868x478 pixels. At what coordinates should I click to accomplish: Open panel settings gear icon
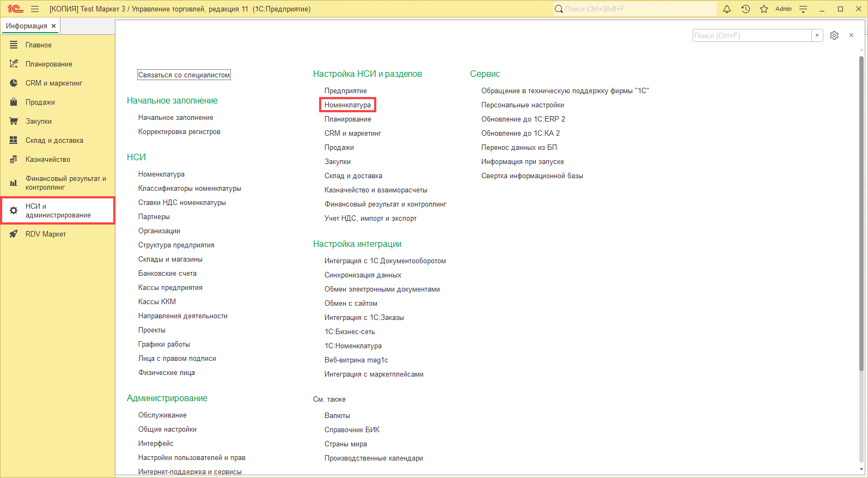click(834, 35)
